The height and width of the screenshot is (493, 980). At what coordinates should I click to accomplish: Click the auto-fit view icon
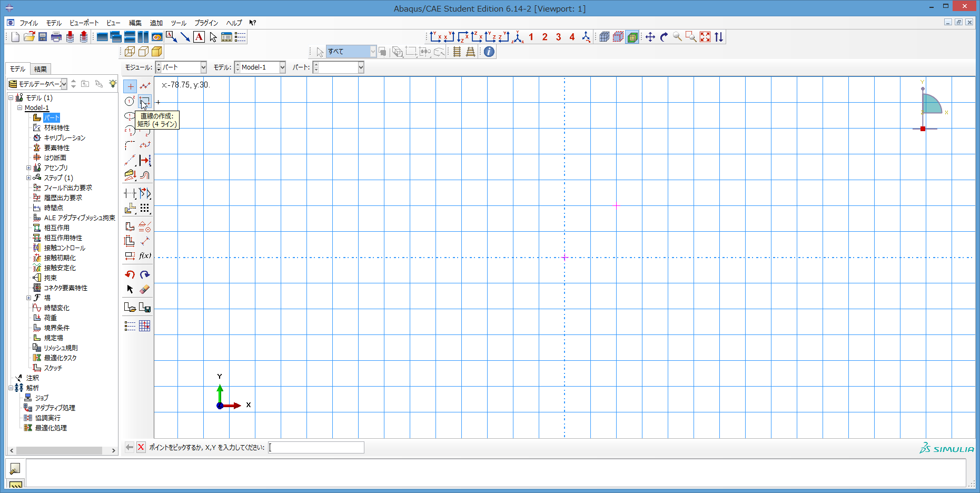(705, 37)
